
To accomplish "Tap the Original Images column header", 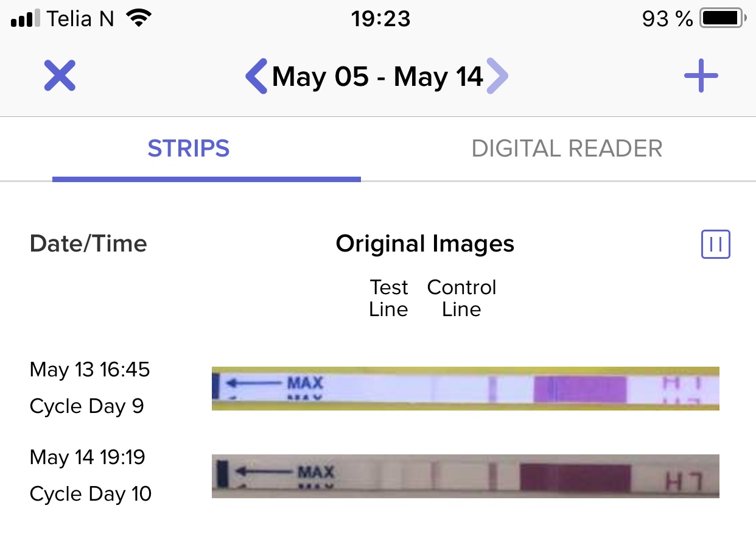I will click(425, 244).
